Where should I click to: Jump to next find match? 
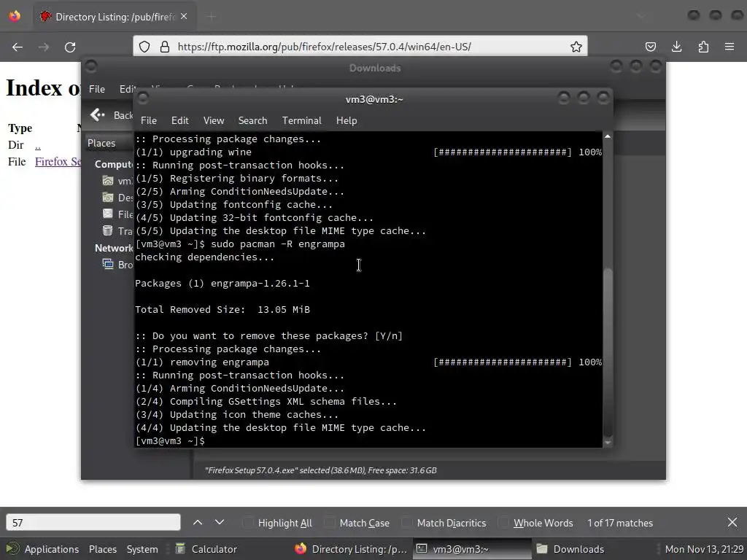pyautogui.click(x=220, y=522)
